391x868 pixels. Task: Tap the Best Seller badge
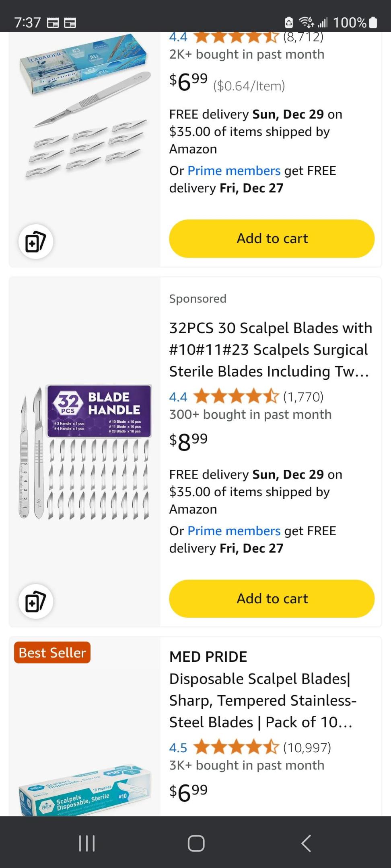[x=52, y=653]
